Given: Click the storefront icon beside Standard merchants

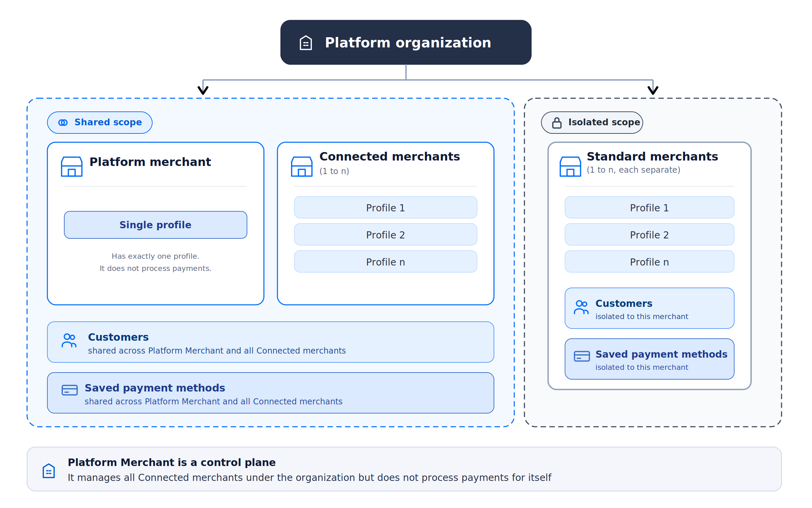Looking at the screenshot, I should tap(570, 166).
